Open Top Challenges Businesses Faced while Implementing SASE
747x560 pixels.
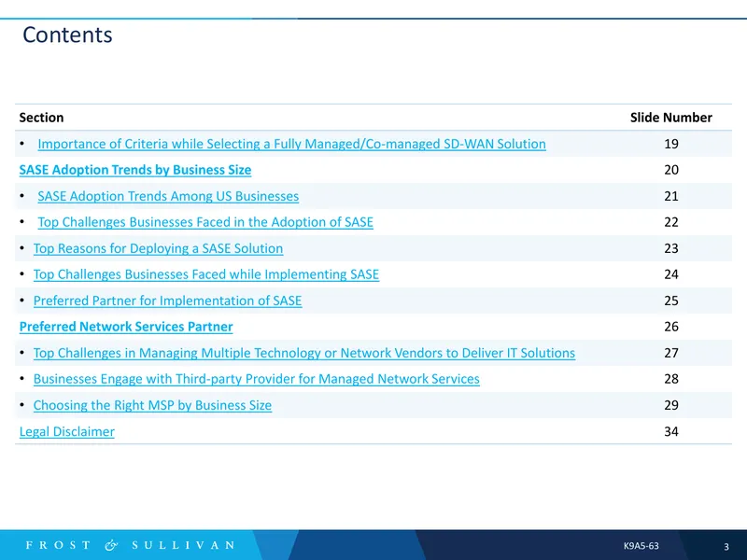(x=206, y=274)
